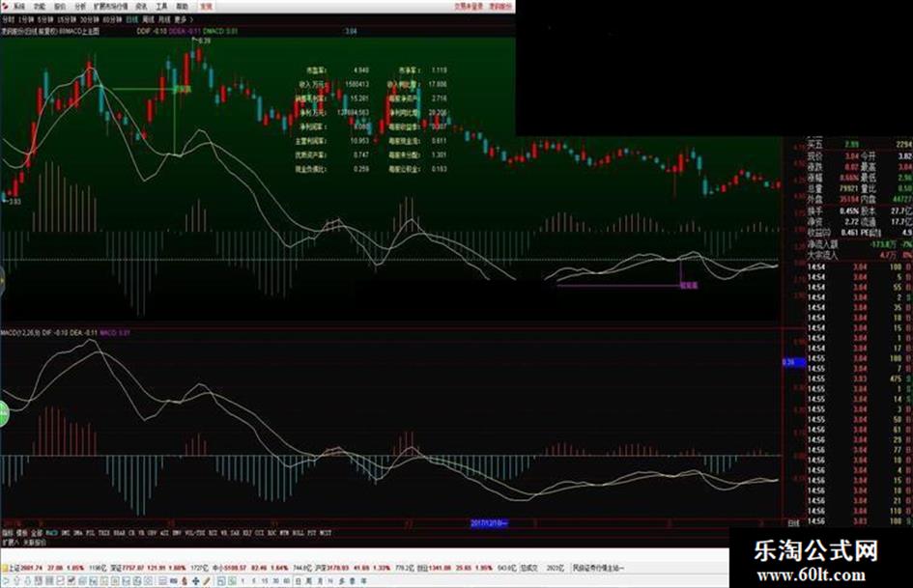Select the OBV indicator tab
This screenshot has width=913, height=588.
152,533
